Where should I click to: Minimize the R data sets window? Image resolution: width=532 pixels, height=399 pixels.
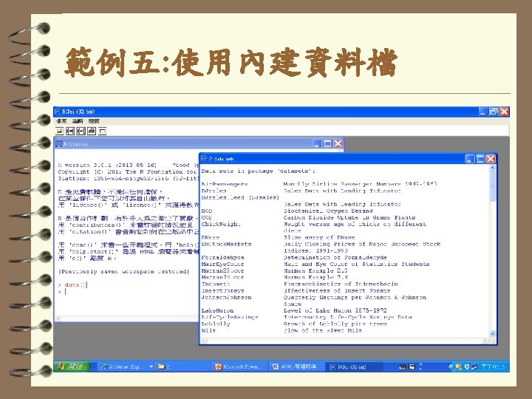pyautogui.click(x=470, y=159)
